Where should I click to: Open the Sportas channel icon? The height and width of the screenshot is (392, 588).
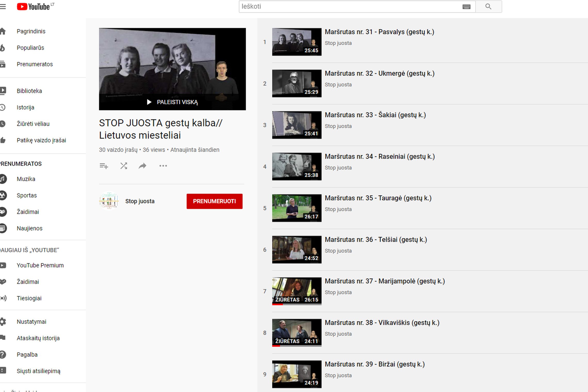(x=3, y=195)
